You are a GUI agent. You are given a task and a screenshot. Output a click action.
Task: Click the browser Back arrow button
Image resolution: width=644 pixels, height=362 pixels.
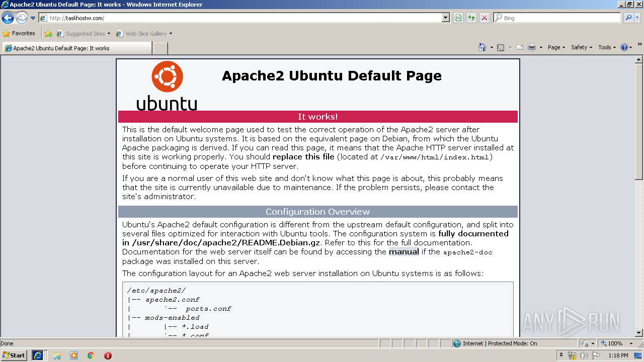pyautogui.click(x=8, y=18)
